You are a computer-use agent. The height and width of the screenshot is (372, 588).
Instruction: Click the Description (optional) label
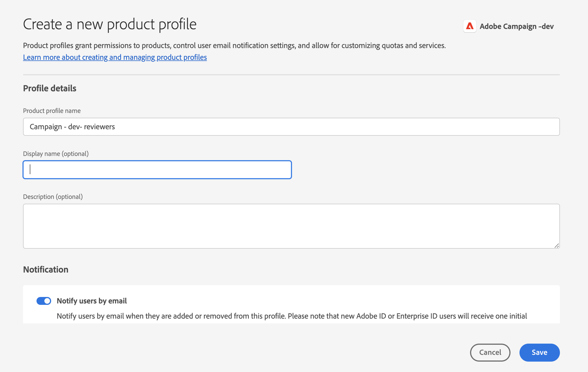pos(53,197)
